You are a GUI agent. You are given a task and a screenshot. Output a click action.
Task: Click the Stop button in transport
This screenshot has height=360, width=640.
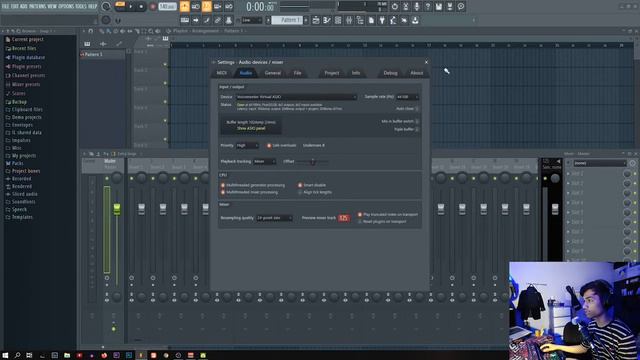pyautogui.click(x=141, y=7)
